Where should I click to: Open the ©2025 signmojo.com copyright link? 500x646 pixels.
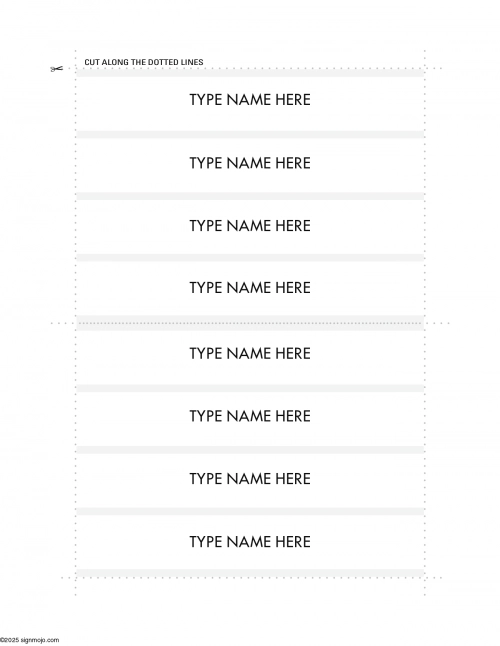point(29,640)
